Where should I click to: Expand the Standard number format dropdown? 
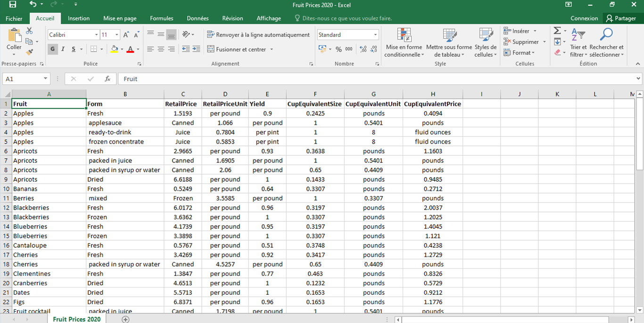tap(375, 35)
